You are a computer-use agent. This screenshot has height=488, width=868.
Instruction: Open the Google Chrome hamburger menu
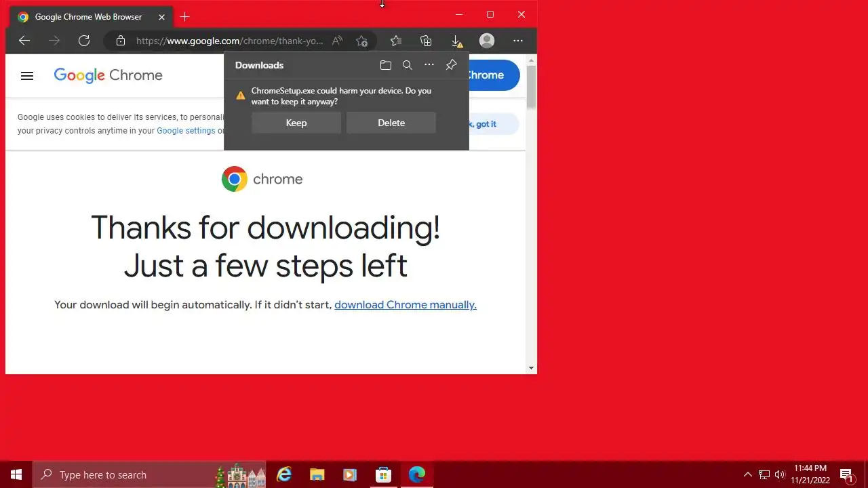27,76
